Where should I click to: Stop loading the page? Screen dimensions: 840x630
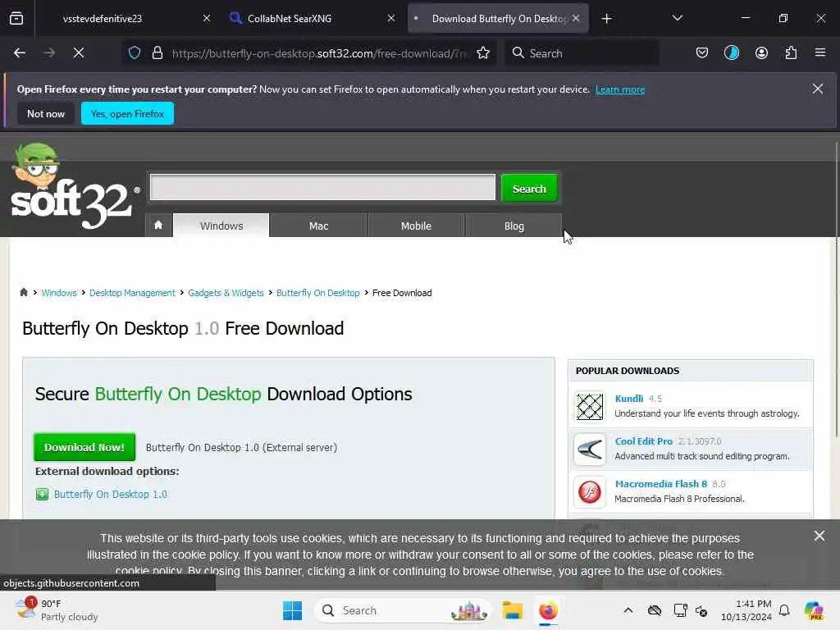pos(79,53)
